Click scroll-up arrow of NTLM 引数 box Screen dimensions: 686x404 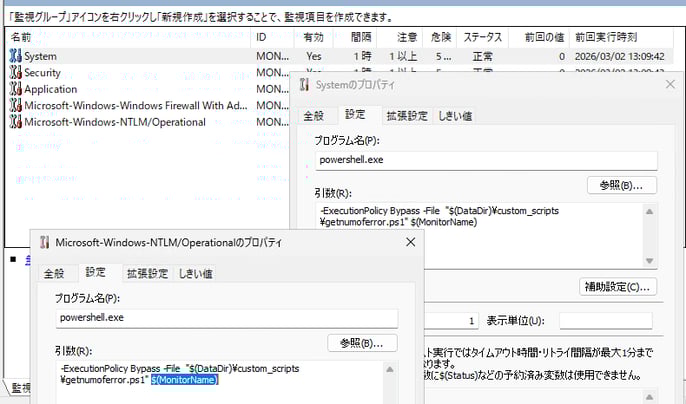(390, 369)
